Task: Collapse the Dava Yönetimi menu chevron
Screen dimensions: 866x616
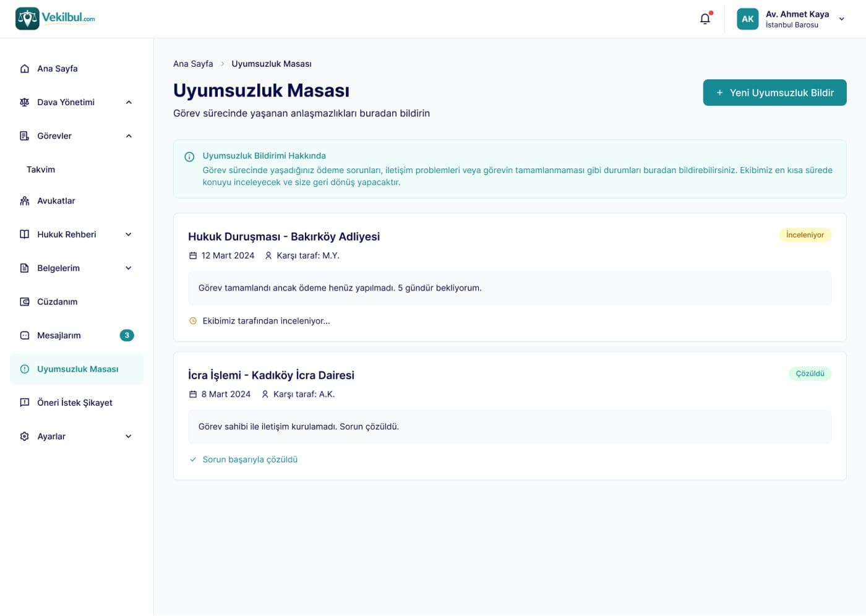Action: coord(129,103)
